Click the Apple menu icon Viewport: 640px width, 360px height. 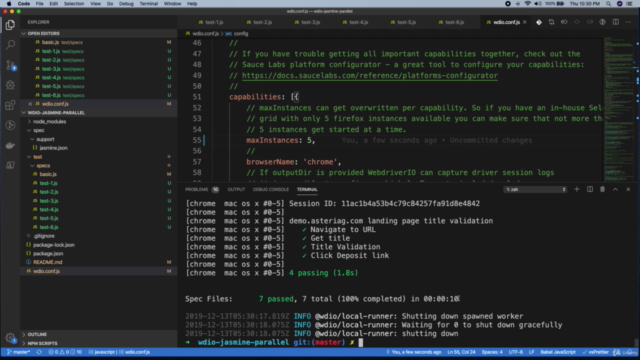point(9,4)
